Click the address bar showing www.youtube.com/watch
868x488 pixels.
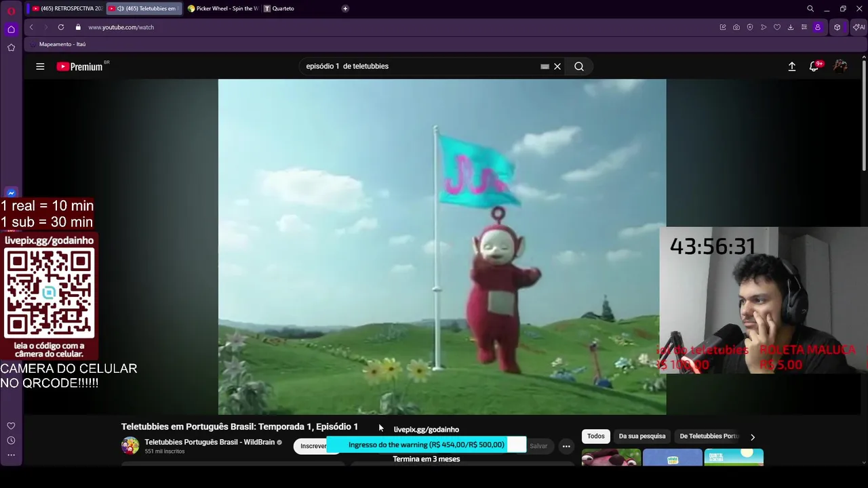click(121, 27)
